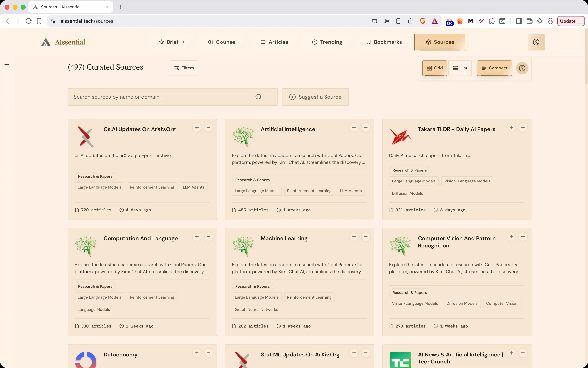Open the left sidebar hamburger menu
The width and height of the screenshot is (588, 368).
pos(7,64)
